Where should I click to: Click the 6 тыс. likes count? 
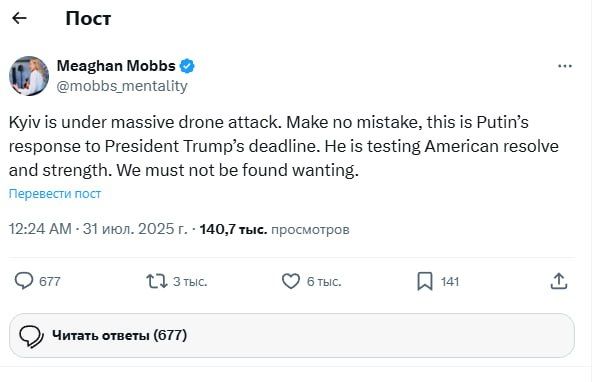(x=324, y=281)
